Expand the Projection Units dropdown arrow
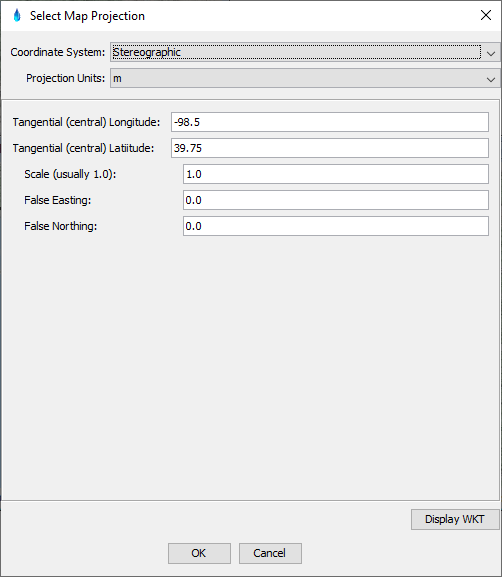 [x=491, y=79]
